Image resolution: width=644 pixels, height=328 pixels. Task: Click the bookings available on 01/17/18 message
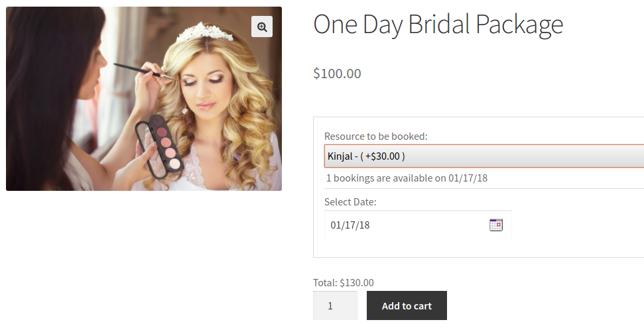[x=407, y=178]
